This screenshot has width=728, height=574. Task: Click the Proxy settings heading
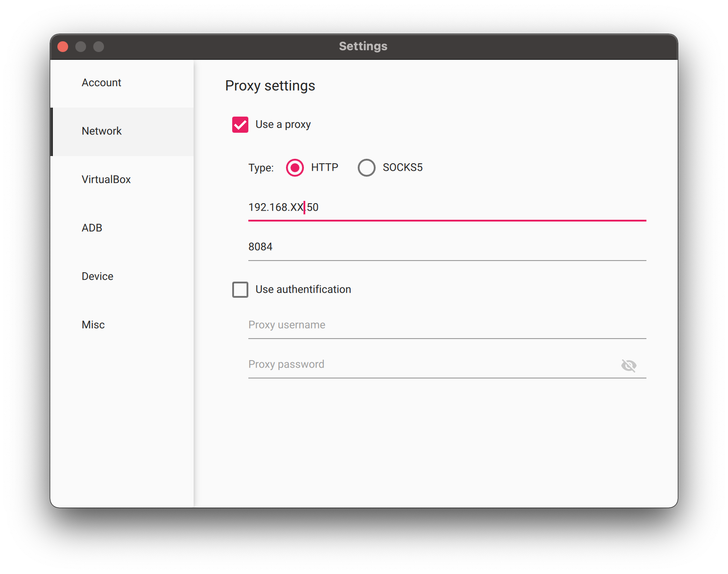(270, 86)
